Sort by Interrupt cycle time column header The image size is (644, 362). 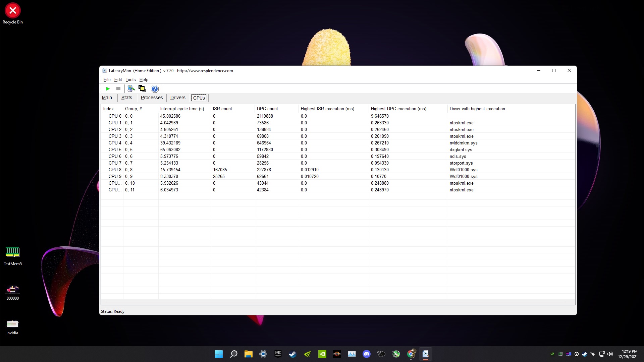(182, 109)
